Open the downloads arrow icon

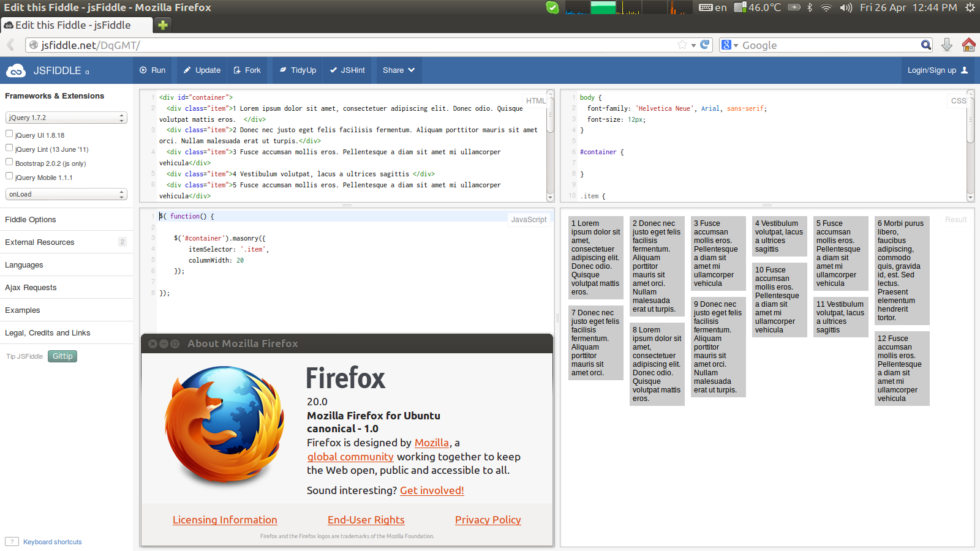tap(947, 45)
